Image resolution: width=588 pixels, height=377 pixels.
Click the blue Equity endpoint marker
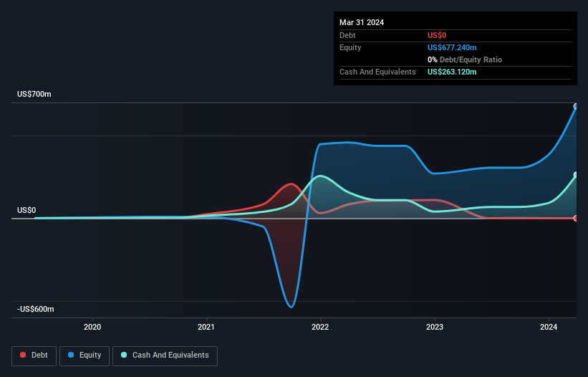(576, 107)
